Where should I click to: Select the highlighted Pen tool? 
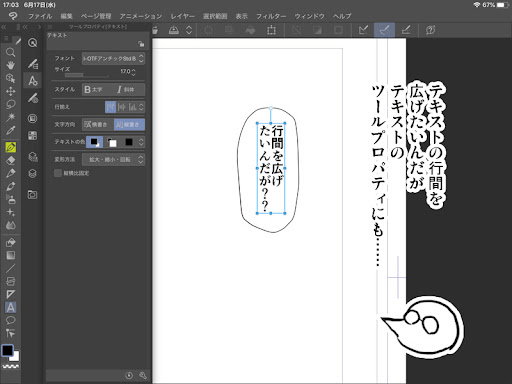click(x=11, y=147)
